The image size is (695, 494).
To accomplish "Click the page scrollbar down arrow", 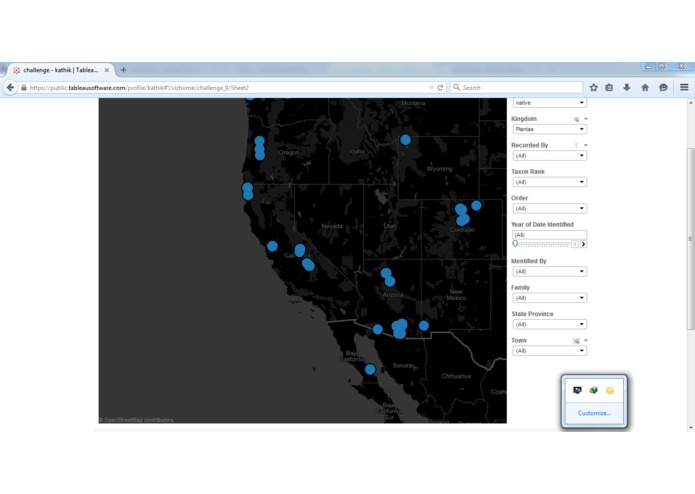I will tap(691, 428).
